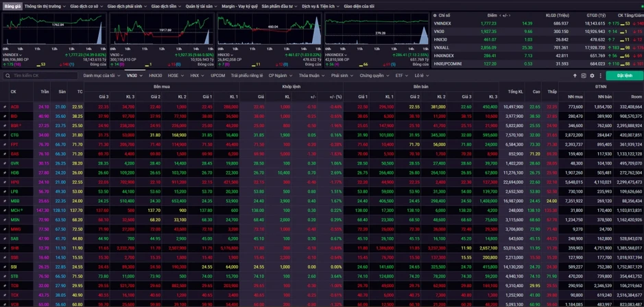Click the SSI ticker symbol

[x=14, y=267]
